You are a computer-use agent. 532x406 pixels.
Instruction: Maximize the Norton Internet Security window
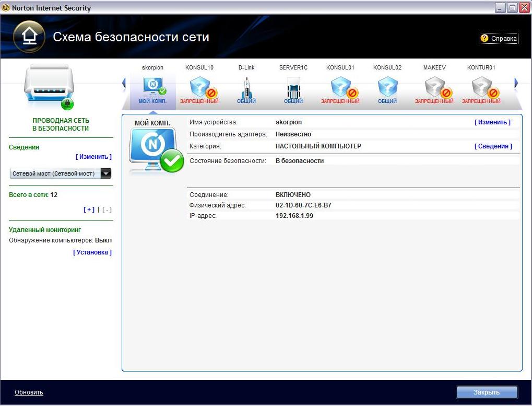coord(512,7)
